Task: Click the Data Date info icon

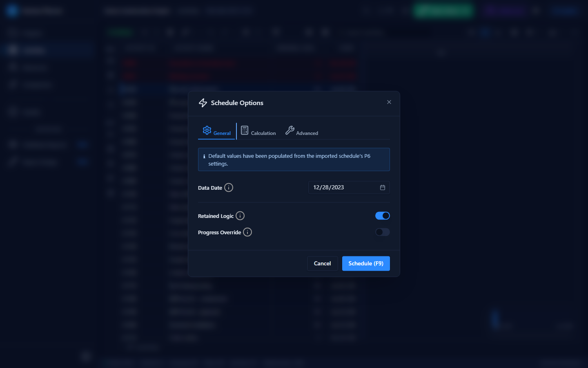Action: pos(229,188)
